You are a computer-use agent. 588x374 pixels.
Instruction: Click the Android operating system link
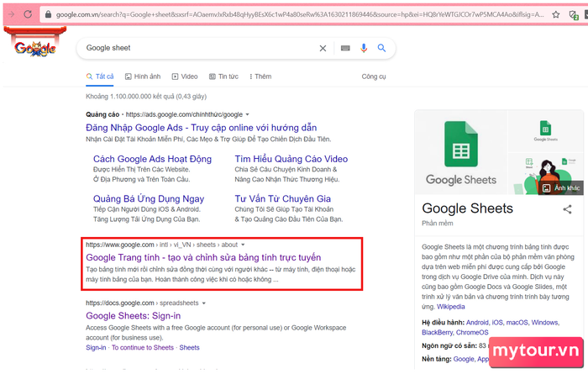(477, 323)
